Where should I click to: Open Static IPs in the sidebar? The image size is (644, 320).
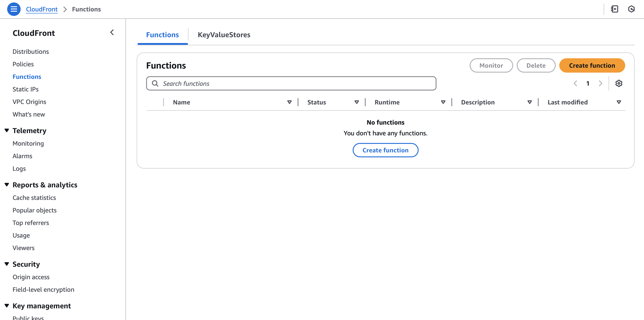[26, 89]
